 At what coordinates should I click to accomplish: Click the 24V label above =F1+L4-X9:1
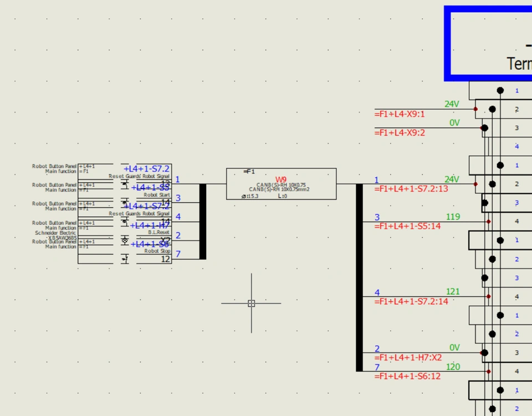452,104
